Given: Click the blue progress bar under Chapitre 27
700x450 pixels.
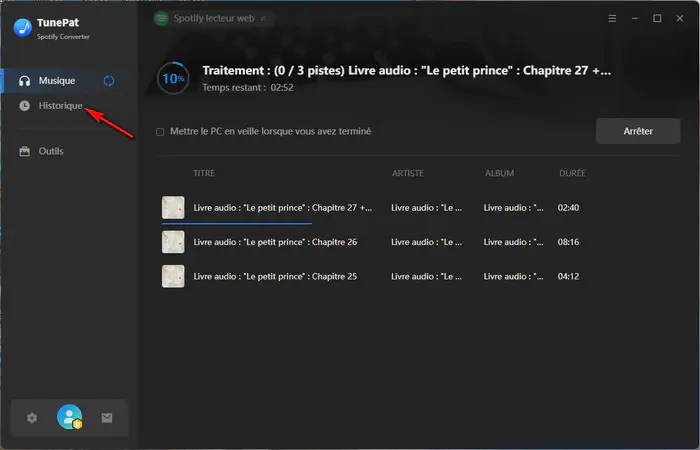Looking at the screenshot, I should coord(236,223).
